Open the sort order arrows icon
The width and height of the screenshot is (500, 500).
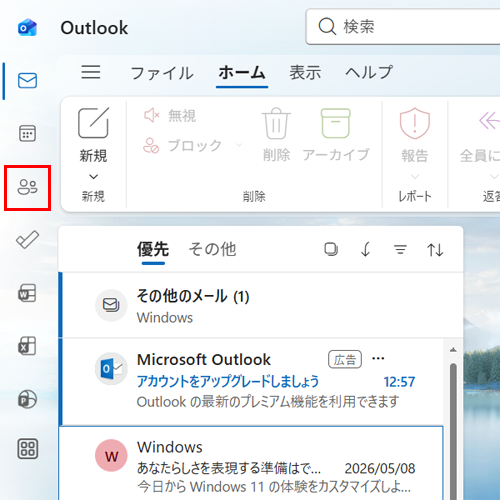[435, 250]
